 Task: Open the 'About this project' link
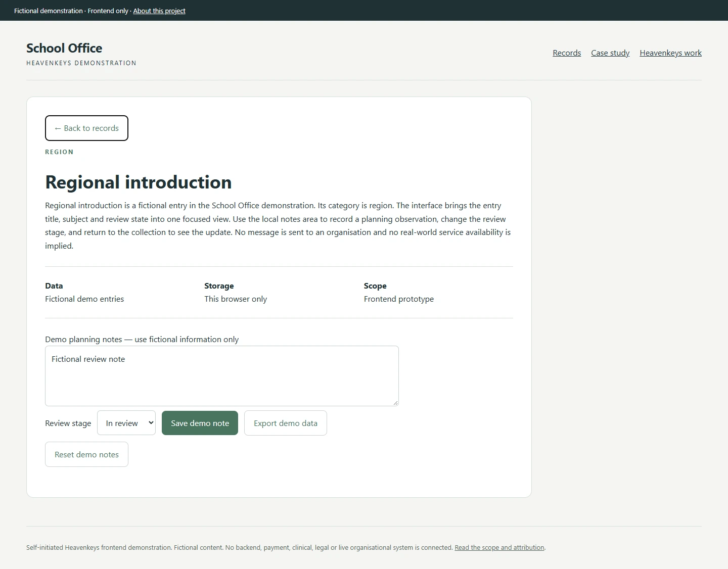click(x=159, y=11)
